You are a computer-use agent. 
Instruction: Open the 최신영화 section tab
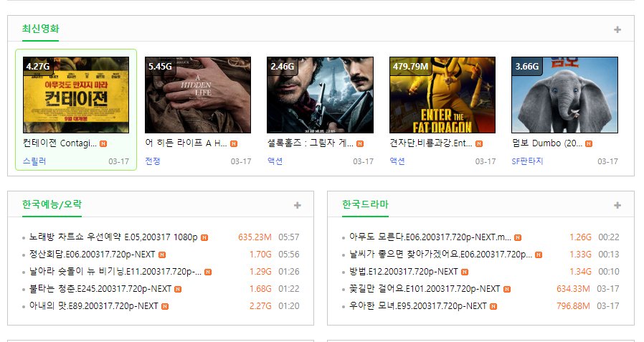tap(40, 29)
